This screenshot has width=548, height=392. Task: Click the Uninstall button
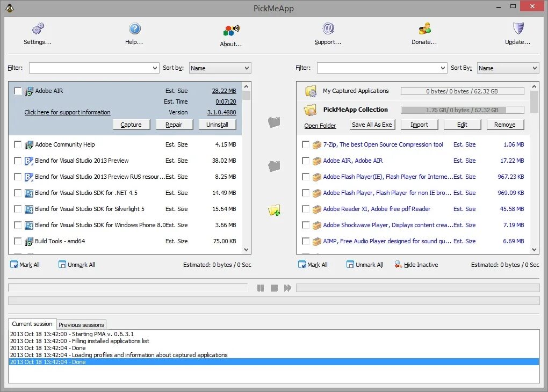coord(217,125)
